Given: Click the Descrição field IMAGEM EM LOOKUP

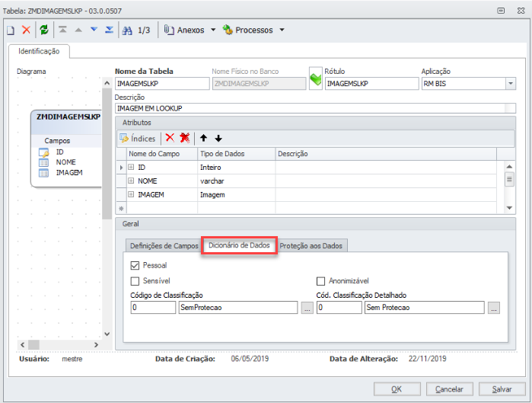Looking at the screenshot, I should [x=315, y=108].
